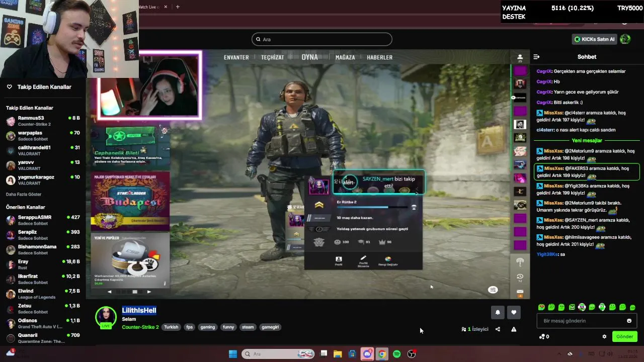The height and width of the screenshot is (362, 644).
Task: Open the Budapest Major championship banner
Action: (130, 201)
